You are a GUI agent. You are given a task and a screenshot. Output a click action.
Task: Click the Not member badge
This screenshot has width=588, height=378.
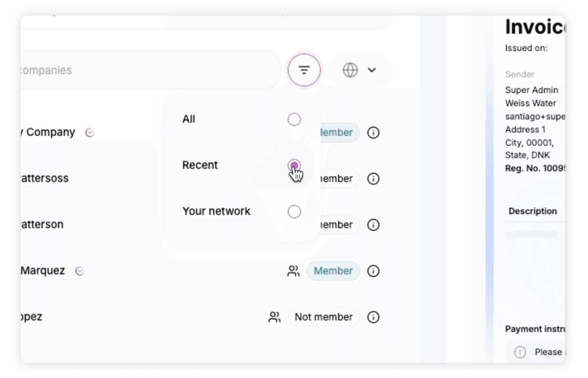tap(324, 317)
